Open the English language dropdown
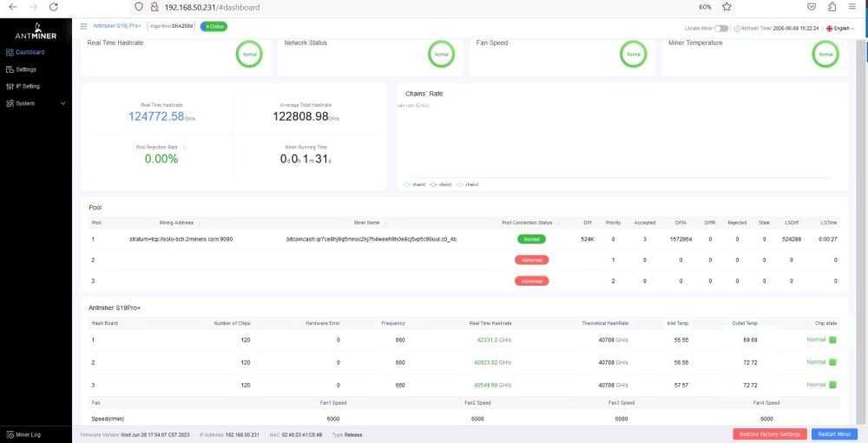Viewport: 868px width, 443px height. pyautogui.click(x=840, y=29)
